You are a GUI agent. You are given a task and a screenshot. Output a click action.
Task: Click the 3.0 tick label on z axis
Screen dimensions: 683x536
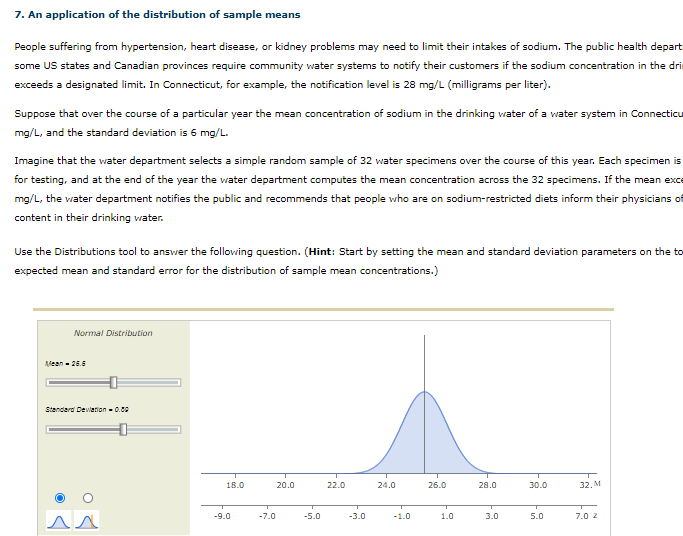492,516
